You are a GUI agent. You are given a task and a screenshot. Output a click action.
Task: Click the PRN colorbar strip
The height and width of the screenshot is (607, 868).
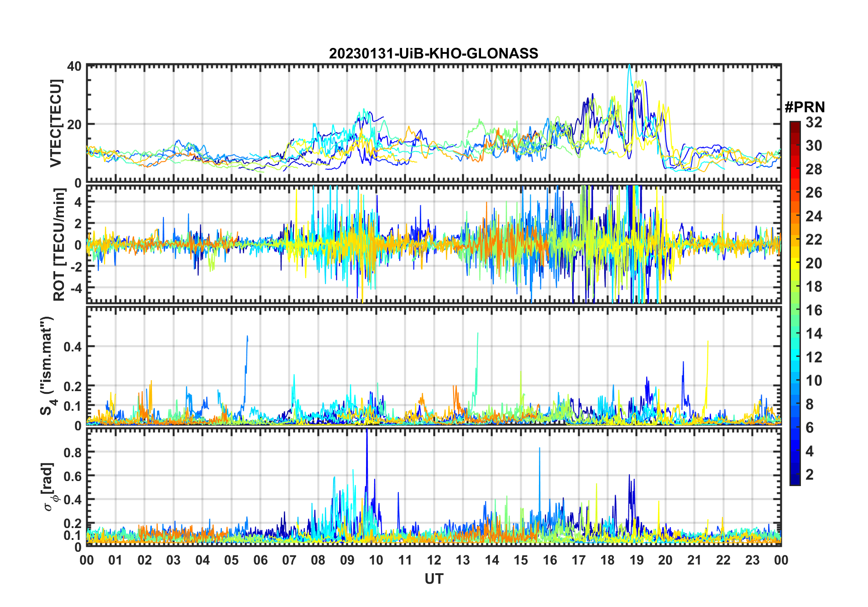795,303
